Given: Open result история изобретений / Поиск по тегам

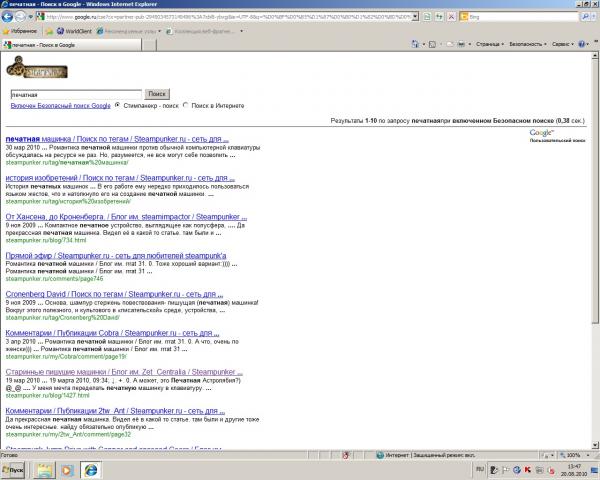Looking at the screenshot, I should (x=120, y=178).
